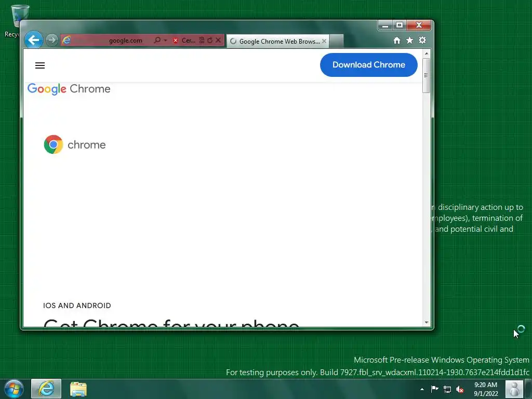The width and height of the screenshot is (532, 399).
Task: Open favorites with the star icon
Action: click(x=409, y=41)
